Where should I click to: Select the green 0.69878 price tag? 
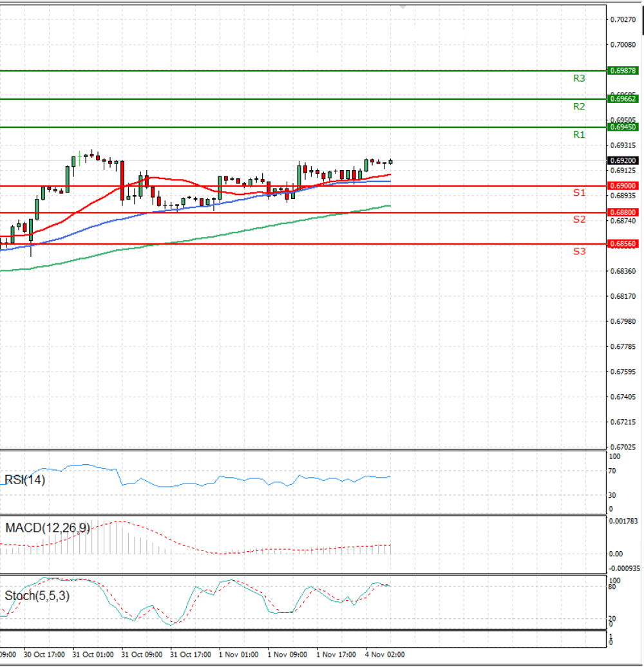click(x=623, y=71)
